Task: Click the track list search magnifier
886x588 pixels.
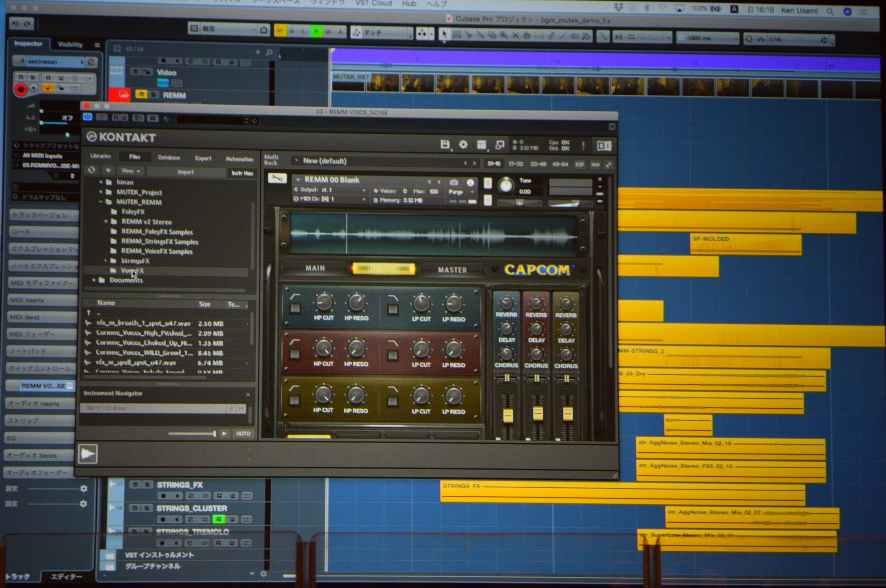Action: click(269, 53)
